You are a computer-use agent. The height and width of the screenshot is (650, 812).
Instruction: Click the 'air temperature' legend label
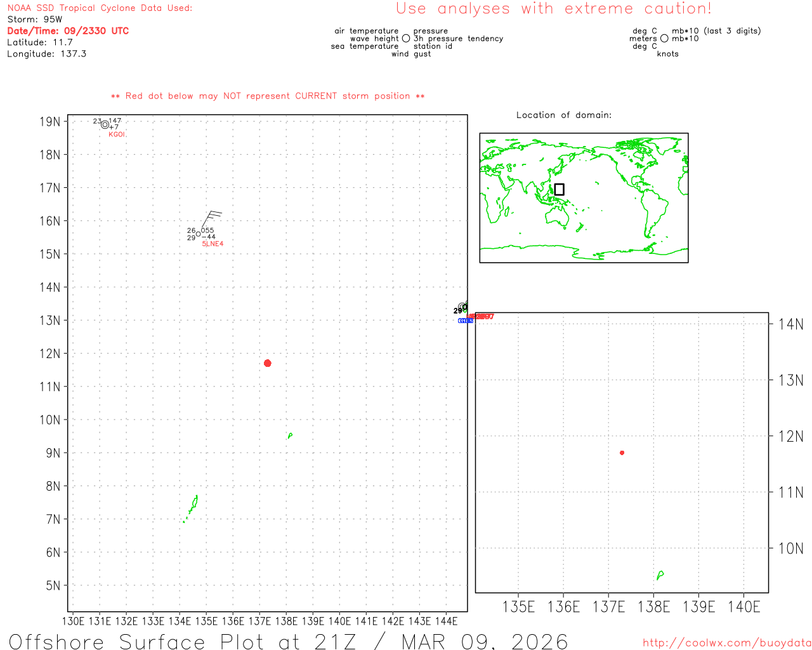click(367, 31)
